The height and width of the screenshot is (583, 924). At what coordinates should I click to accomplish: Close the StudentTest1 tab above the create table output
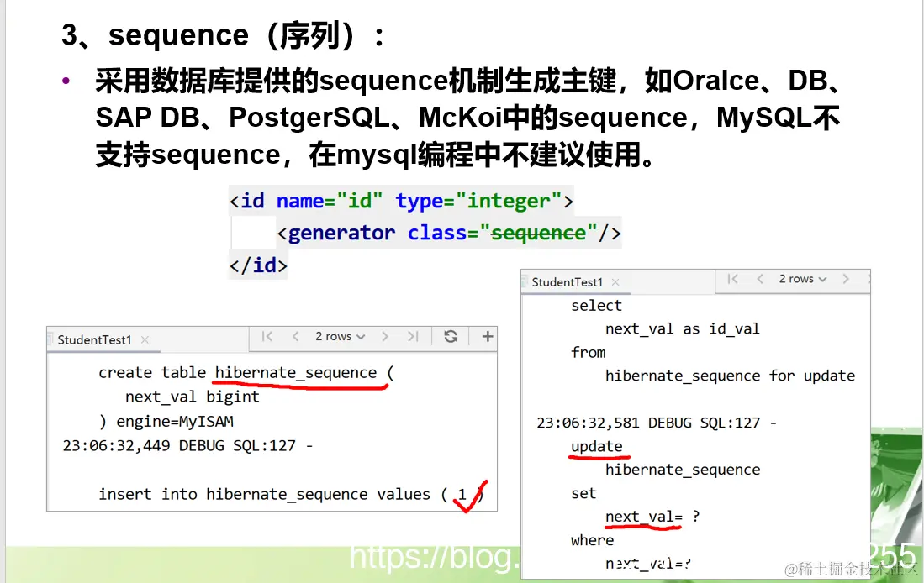pyautogui.click(x=145, y=339)
